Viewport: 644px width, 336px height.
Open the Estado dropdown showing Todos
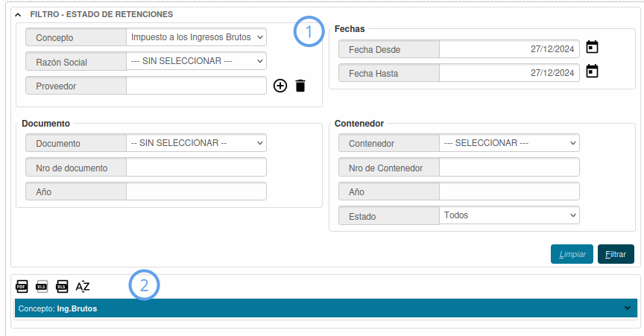(509, 215)
